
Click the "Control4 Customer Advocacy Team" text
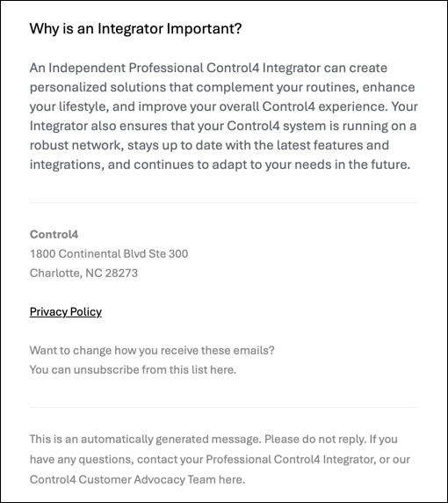pyautogui.click(x=123, y=479)
